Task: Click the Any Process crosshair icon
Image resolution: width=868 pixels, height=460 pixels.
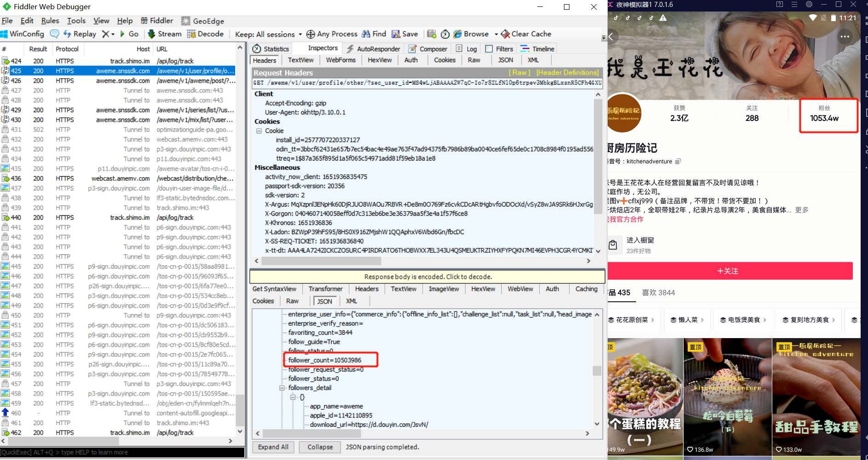Action: (310, 34)
